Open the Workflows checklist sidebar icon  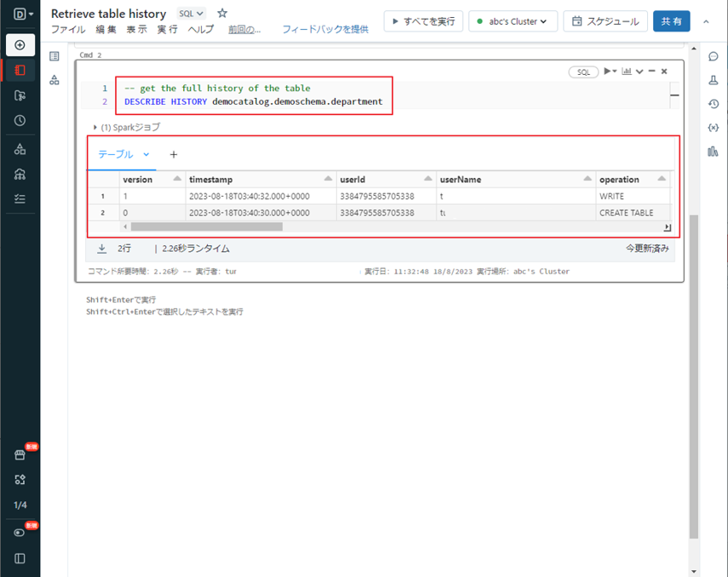(x=20, y=198)
